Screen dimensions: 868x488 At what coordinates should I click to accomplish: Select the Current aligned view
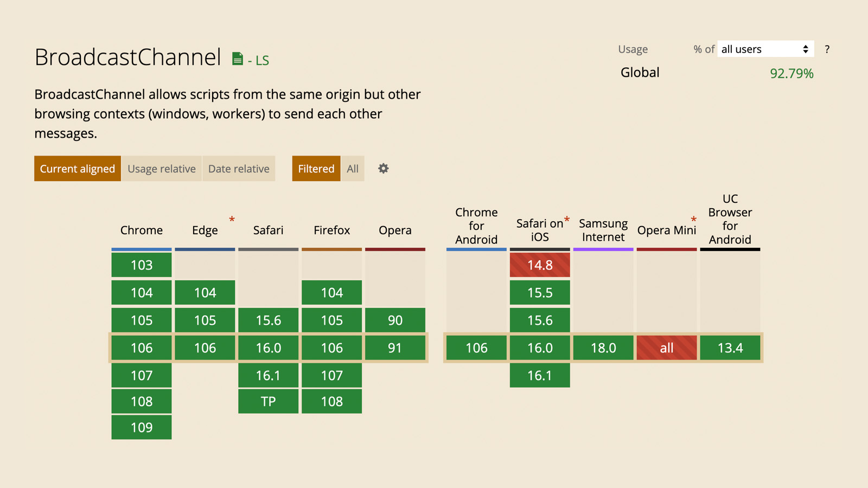[78, 169]
